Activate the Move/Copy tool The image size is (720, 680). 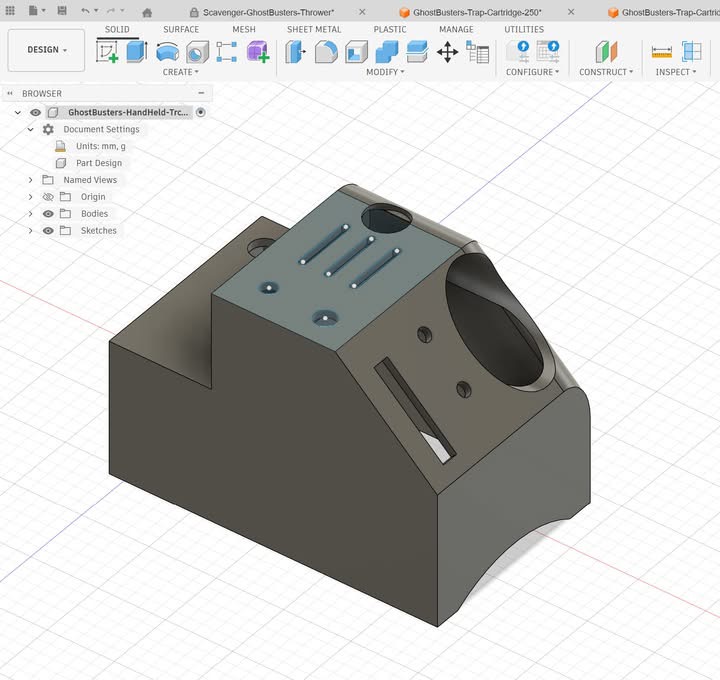[x=447, y=52]
